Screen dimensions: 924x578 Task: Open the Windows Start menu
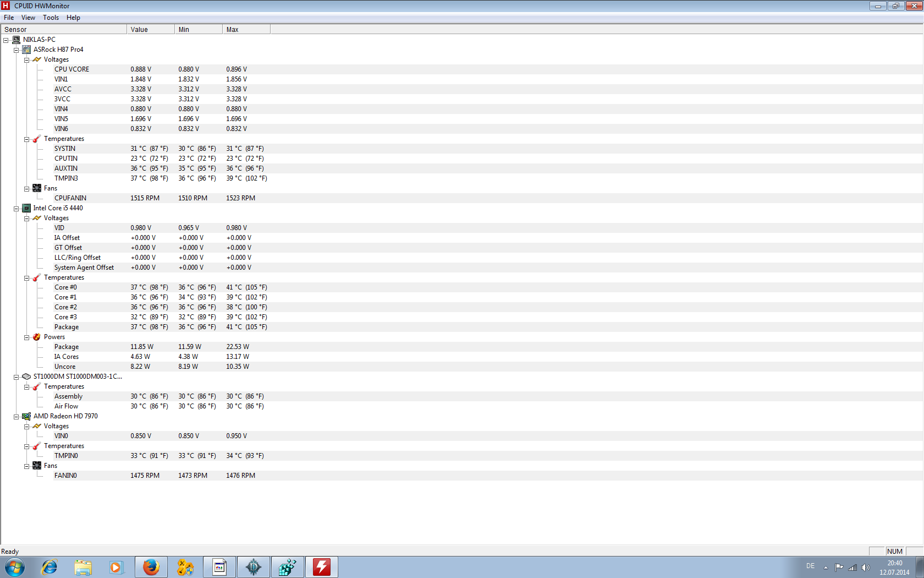[14, 567]
